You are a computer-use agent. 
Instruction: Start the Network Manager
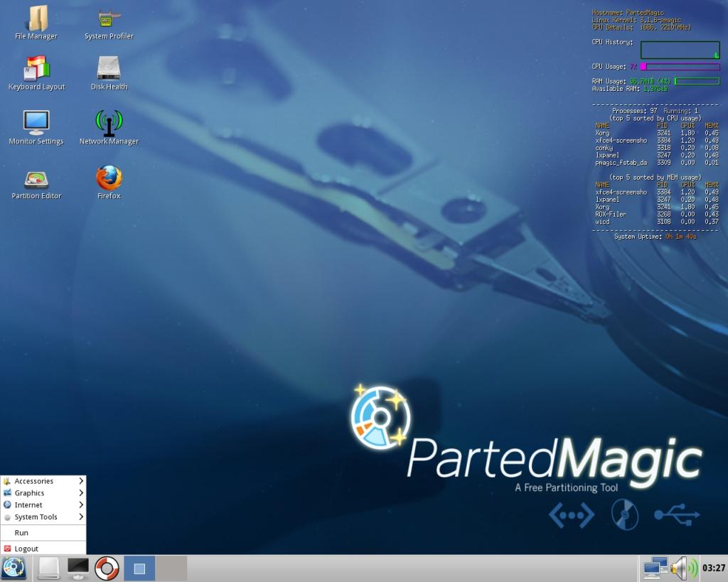click(x=108, y=121)
